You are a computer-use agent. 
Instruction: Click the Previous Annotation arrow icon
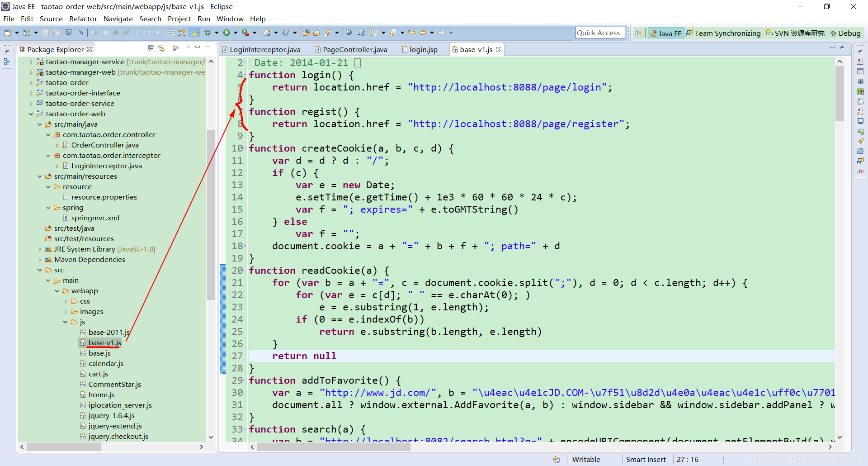392,33
